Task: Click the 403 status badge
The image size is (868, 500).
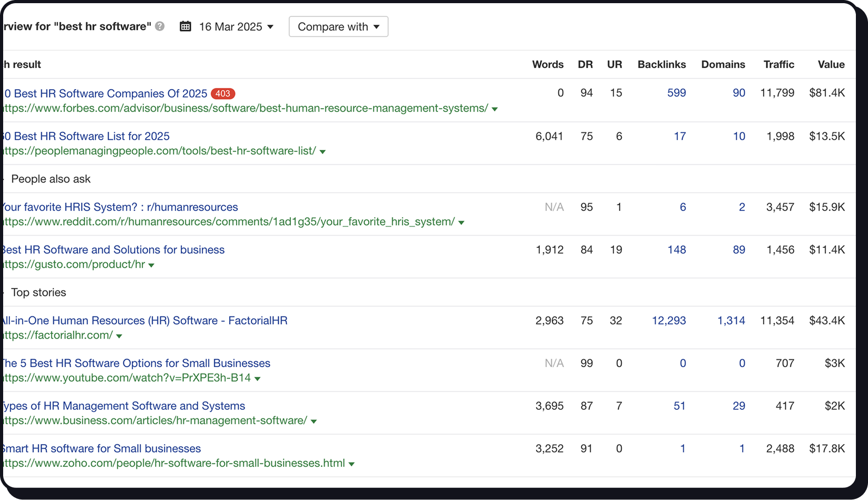Action: 223,93
